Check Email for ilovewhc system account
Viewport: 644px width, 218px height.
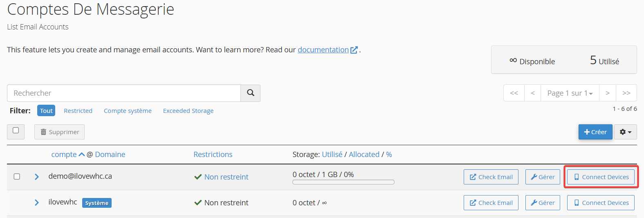[491, 203]
